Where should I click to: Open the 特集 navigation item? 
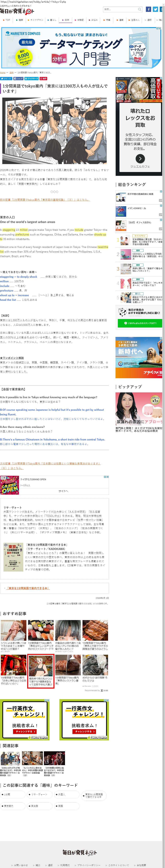point(107,20)
